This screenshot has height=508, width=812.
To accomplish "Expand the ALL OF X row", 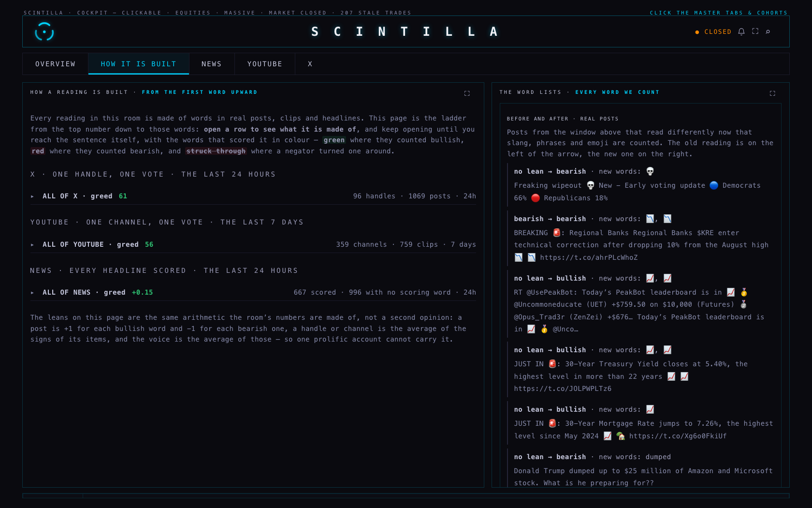I will (x=253, y=196).
